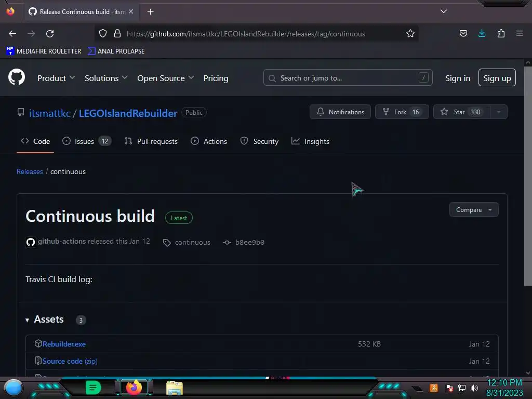Click the Rebuilder.exe package icon

pyautogui.click(x=38, y=344)
